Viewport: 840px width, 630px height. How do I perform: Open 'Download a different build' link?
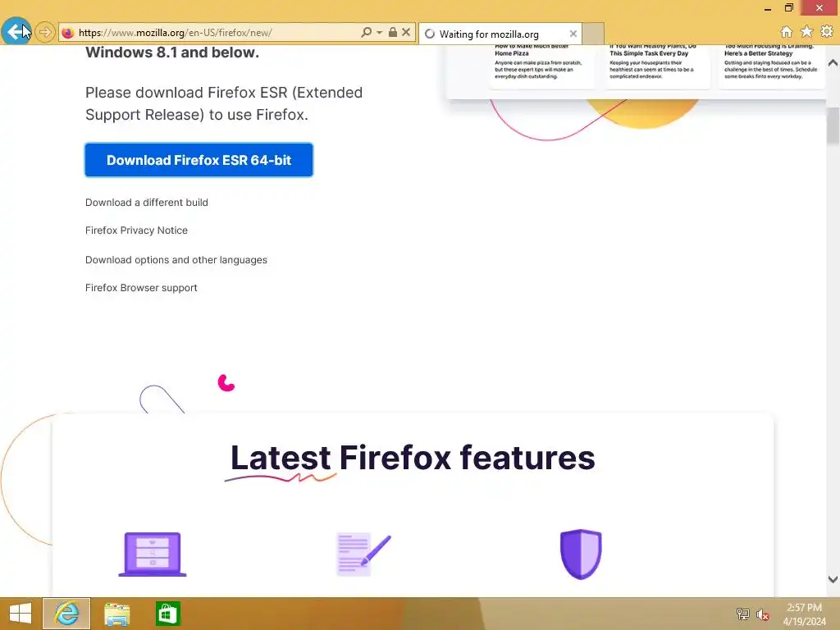click(x=147, y=203)
